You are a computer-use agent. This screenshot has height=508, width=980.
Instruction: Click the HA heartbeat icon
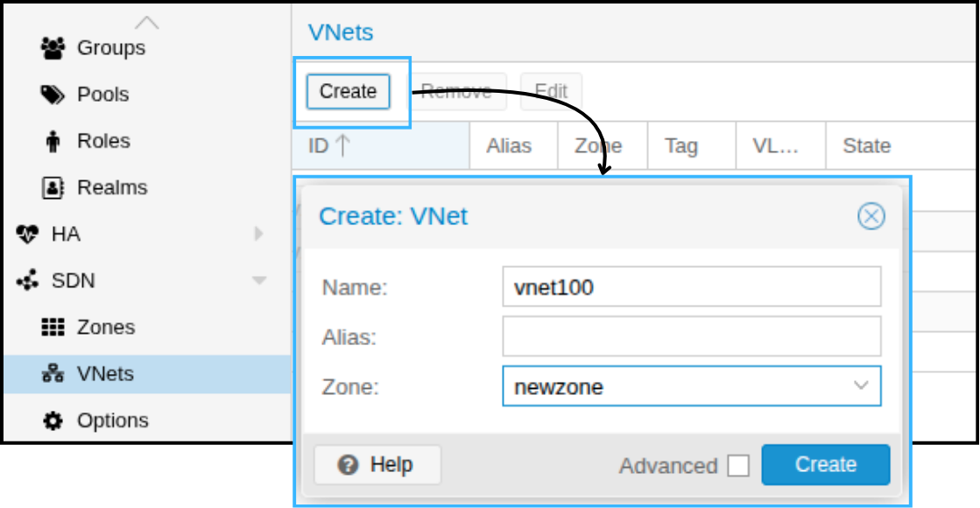[28, 234]
